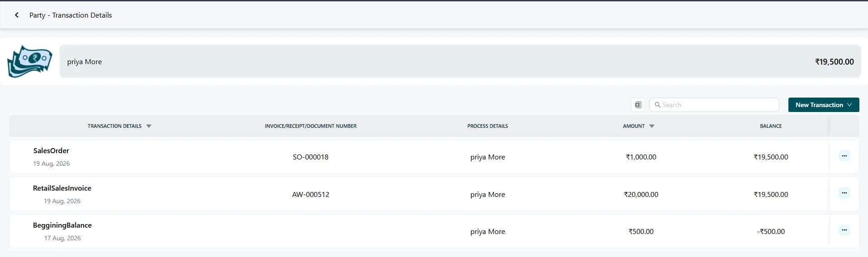Open more options for RetailSalesInvoice row
This screenshot has width=868, height=257.
click(844, 193)
